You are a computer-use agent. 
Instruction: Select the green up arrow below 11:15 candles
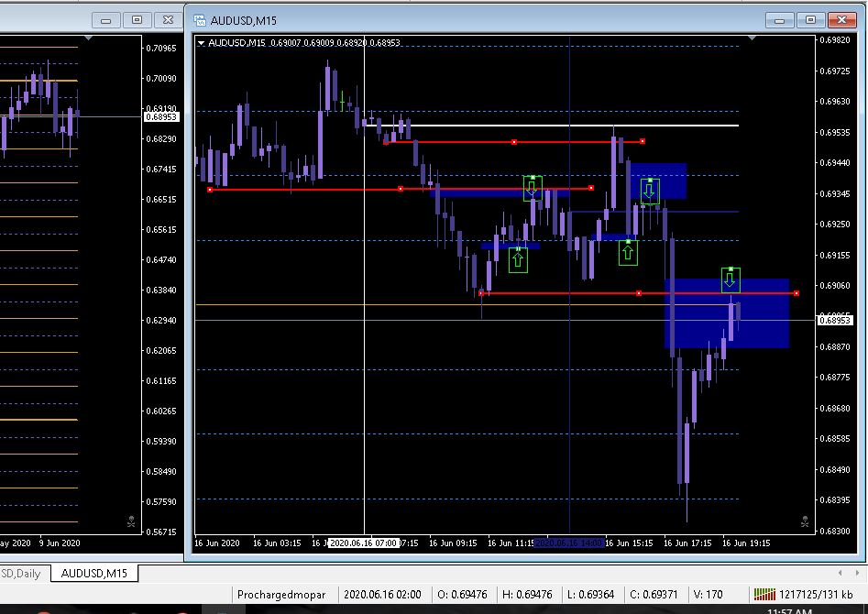518,259
